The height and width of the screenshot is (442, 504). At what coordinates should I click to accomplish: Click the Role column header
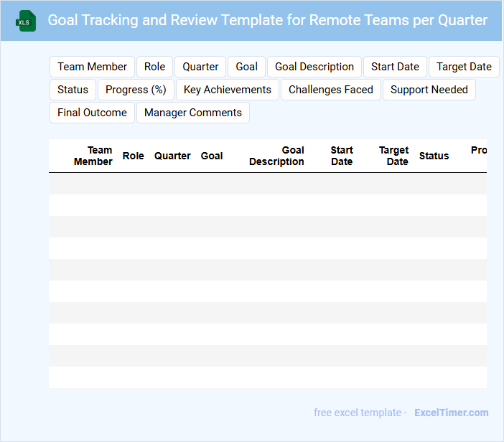point(133,156)
